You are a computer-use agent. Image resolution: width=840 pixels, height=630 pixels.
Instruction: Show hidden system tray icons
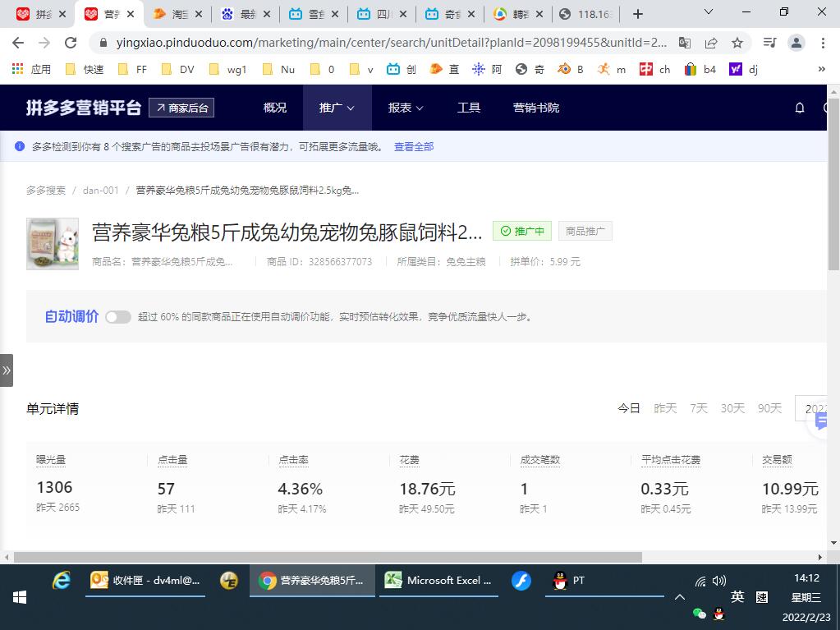click(x=679, y=597)
